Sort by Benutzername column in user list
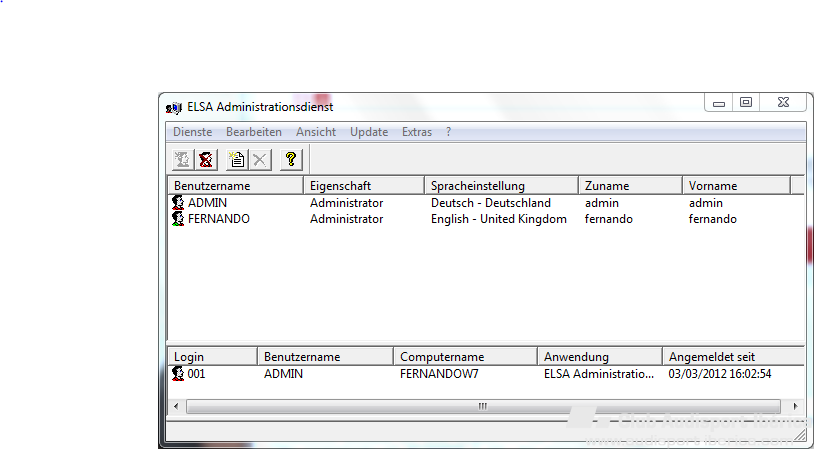Viewport: 814px width, 449px height. pos(236,185)
